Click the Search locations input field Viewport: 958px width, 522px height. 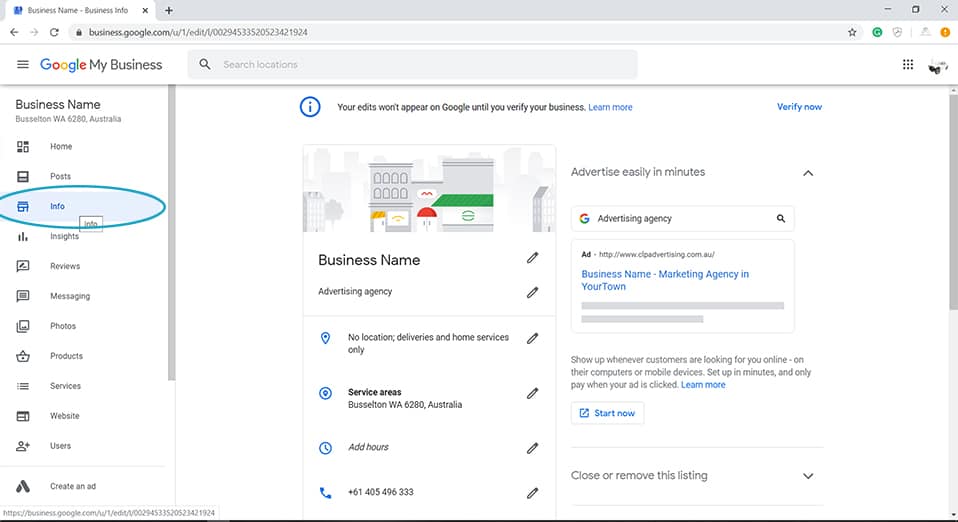412,64
